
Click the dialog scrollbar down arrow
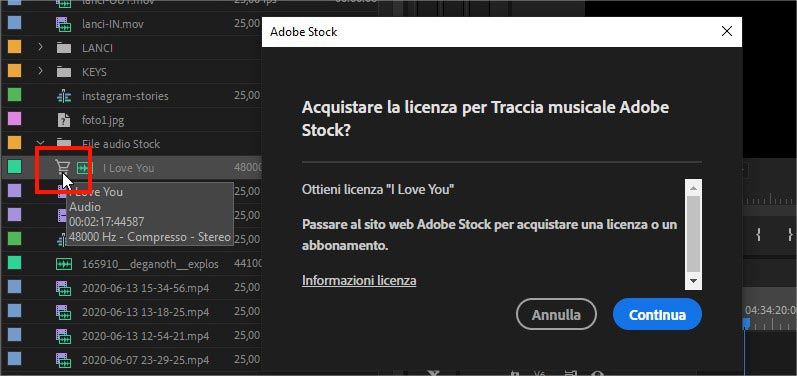pos(693,281)
